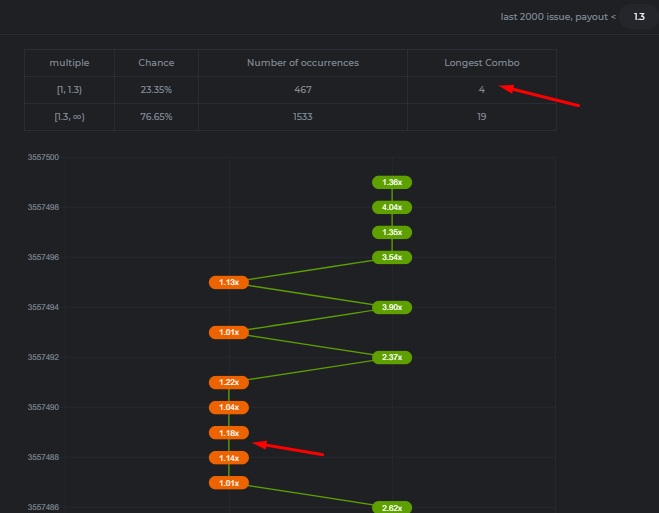The image size is (659, 513).
Task: Click the 1.14x orange data point
Action: [229, 458]
